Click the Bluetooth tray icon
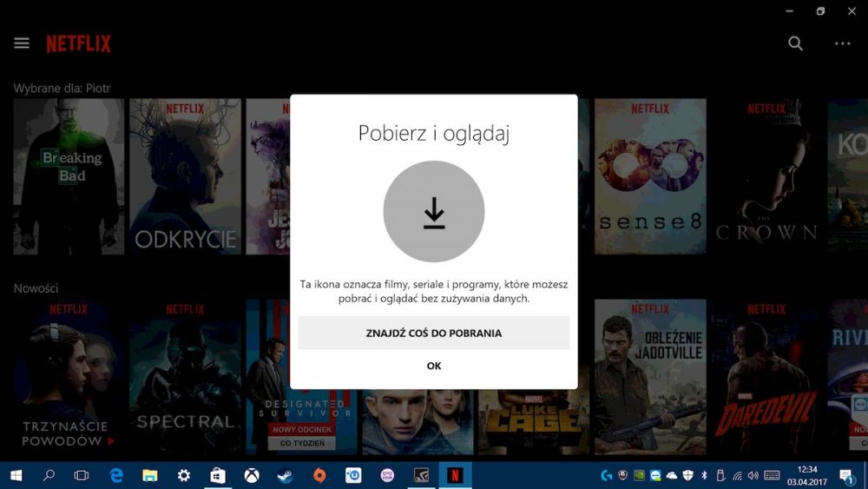The width and height of the screenshot is (868, 489). 704,475
